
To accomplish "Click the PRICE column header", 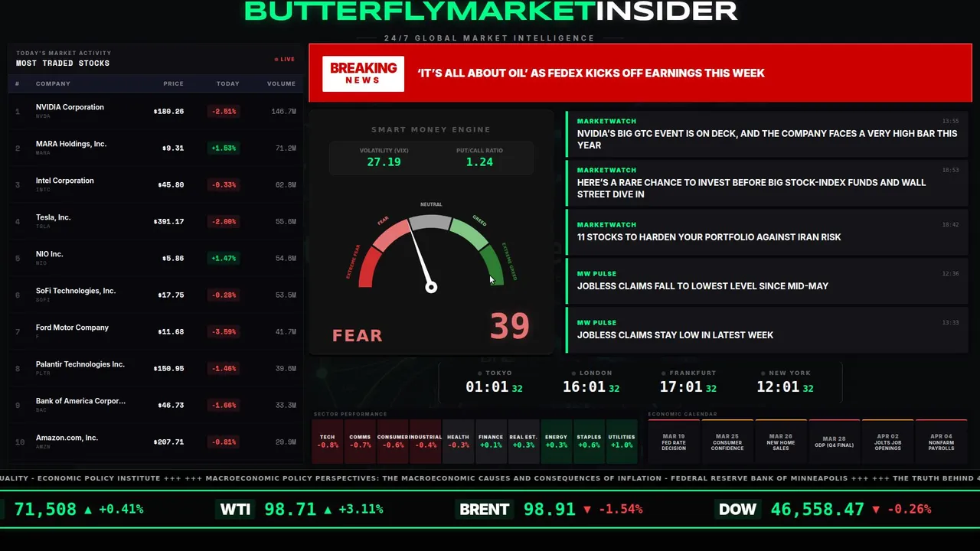I will pos(173,83).
